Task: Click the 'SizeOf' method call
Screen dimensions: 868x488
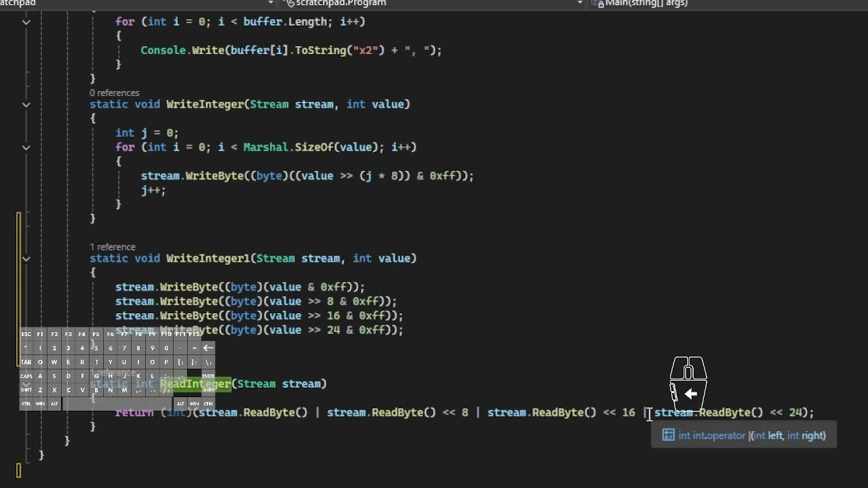Action: [x=314, y=147]
